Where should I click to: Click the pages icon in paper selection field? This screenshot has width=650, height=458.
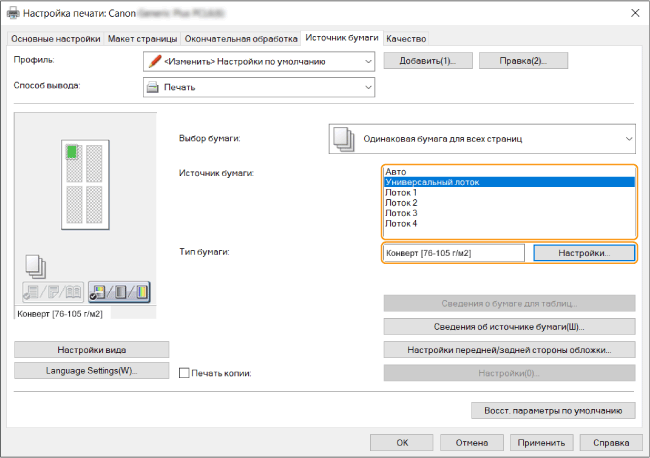(x=343, y=138)
